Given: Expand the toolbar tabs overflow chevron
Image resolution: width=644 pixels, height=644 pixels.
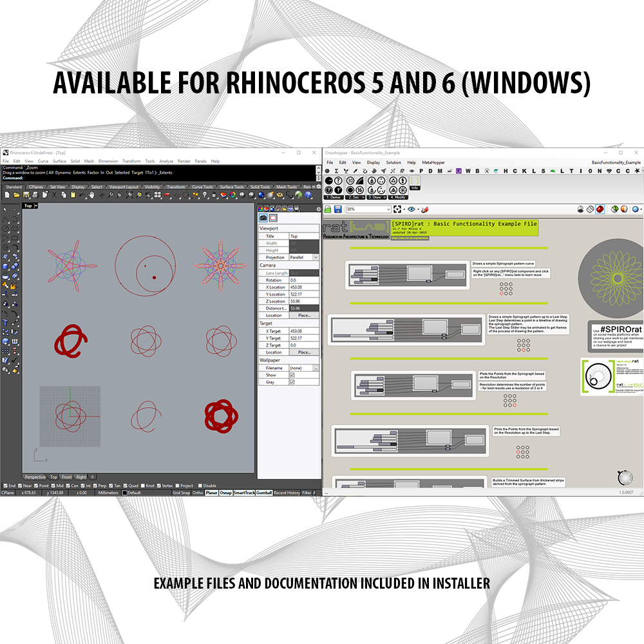Looking at the screenshot, I should (314, 187).
